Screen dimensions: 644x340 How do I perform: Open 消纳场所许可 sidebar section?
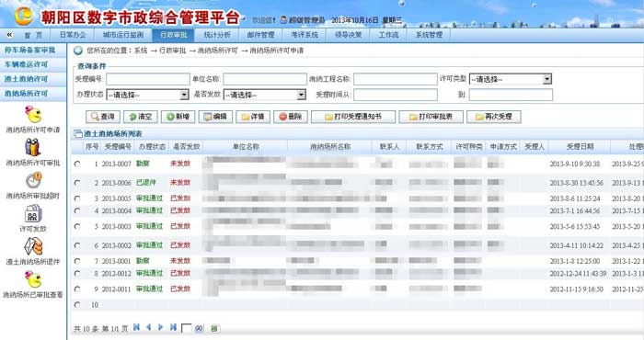click(33, 94)
